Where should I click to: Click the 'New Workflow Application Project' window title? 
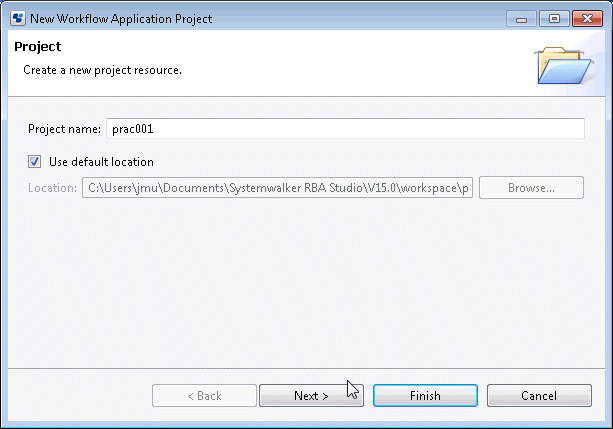121,19
